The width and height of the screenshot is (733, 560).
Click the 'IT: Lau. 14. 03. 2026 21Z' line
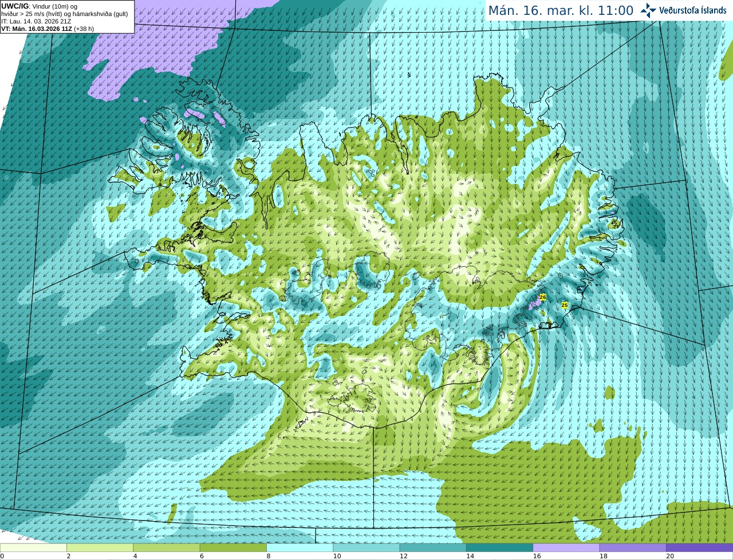[36, 21]
